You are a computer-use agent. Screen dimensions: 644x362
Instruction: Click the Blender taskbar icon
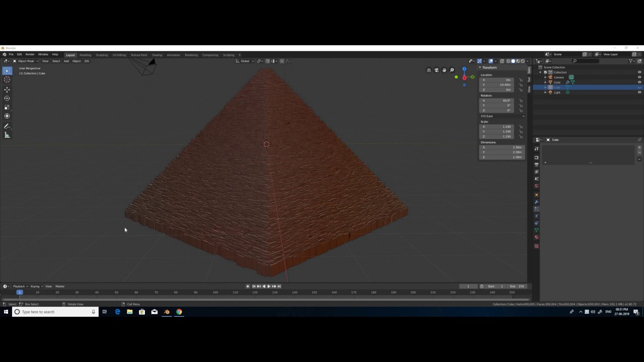coord(167,312)
